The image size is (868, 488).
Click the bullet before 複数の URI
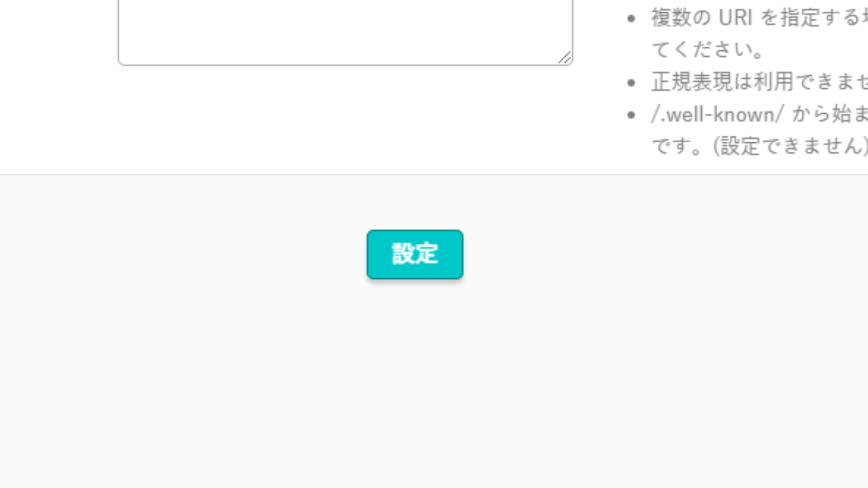[x=632, y=18]
